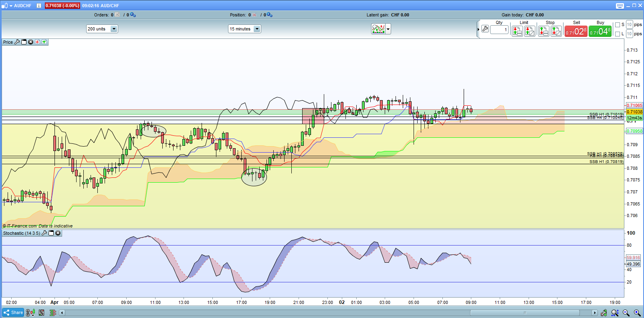Click the 0.71065 price axis label
Viewport: 644px width, 318px height.
pyautogui.click(x=634, y=106)
